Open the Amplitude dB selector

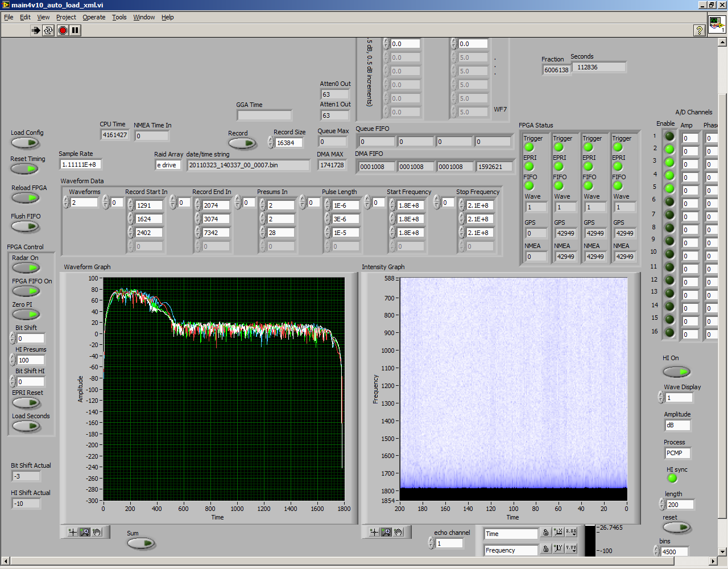pos(677,425)
